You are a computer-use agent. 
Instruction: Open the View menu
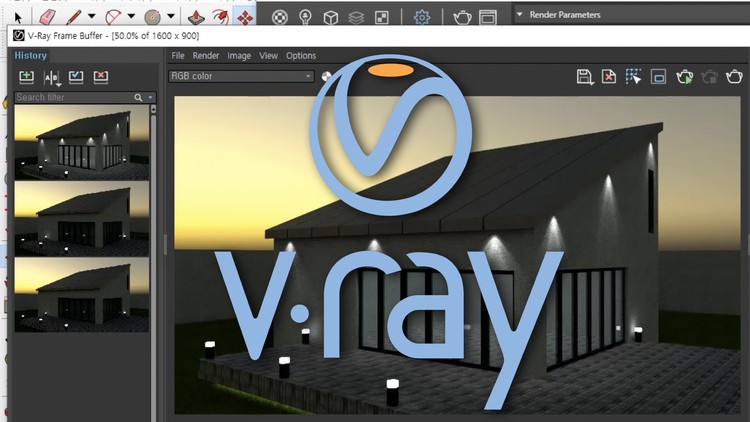(x=268, y=56)
